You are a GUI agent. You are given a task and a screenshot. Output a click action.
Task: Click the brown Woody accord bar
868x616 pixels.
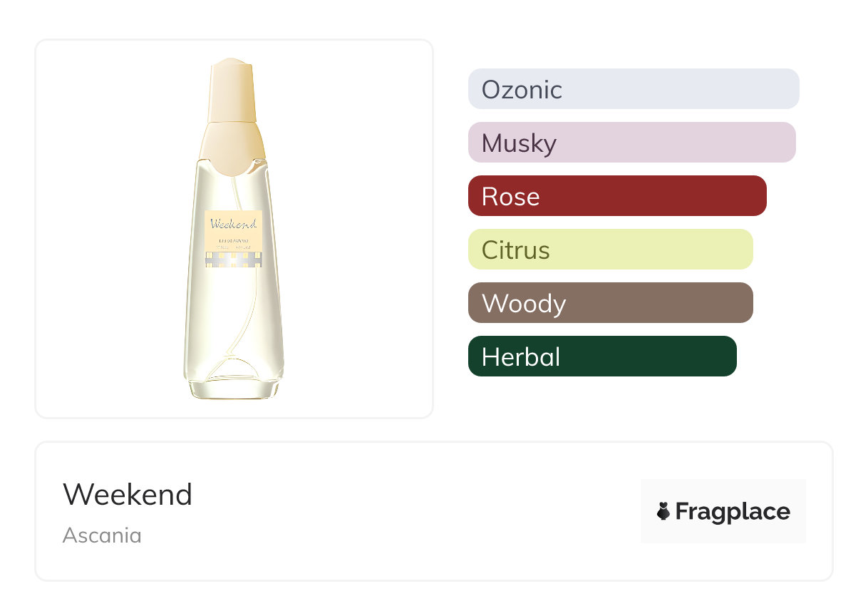(610, 303)
